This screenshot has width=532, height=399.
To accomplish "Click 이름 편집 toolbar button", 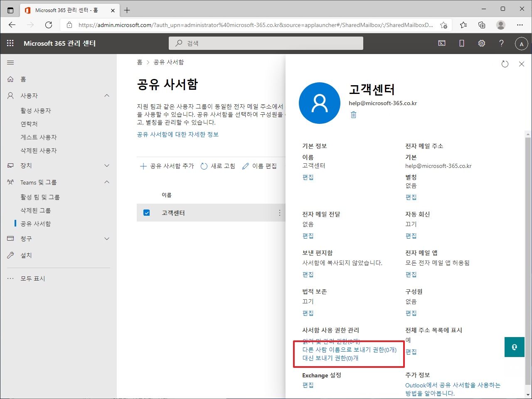I will coord(259,166).
